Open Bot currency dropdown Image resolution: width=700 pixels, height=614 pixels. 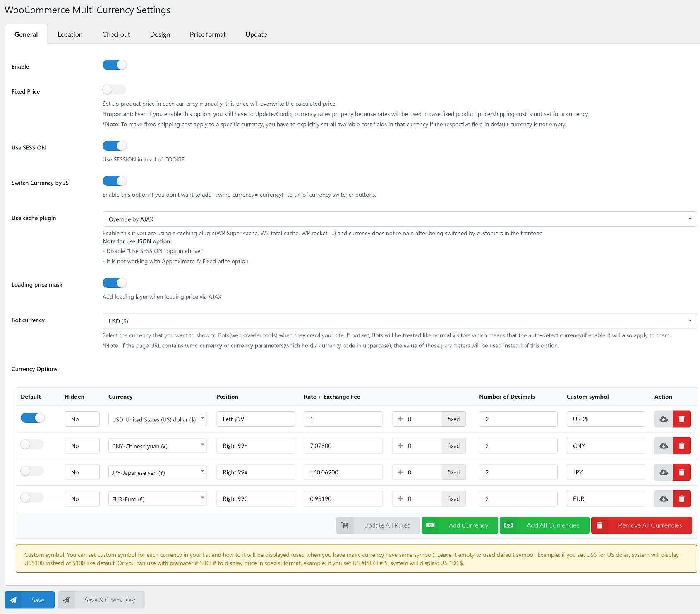tap(400, 321)
